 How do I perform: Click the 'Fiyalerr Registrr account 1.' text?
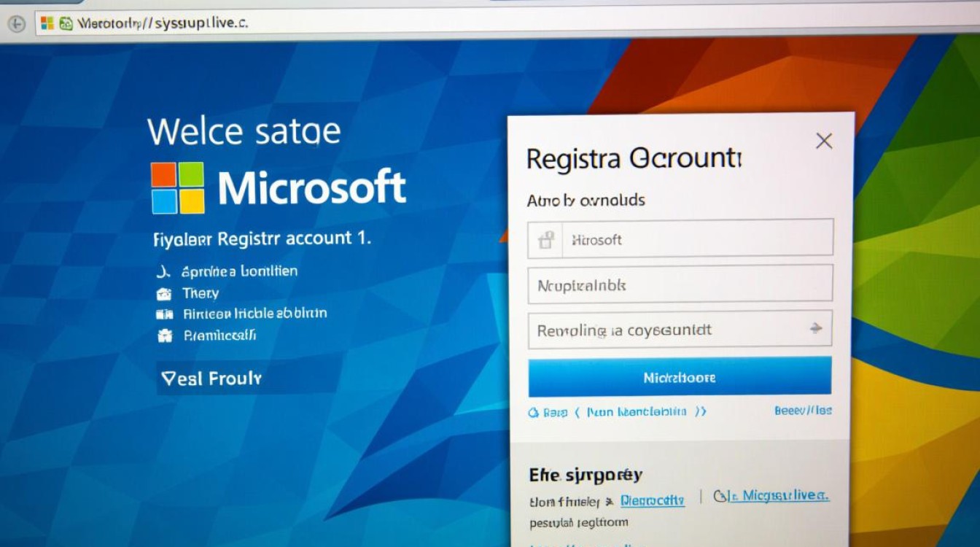[262, 238]
